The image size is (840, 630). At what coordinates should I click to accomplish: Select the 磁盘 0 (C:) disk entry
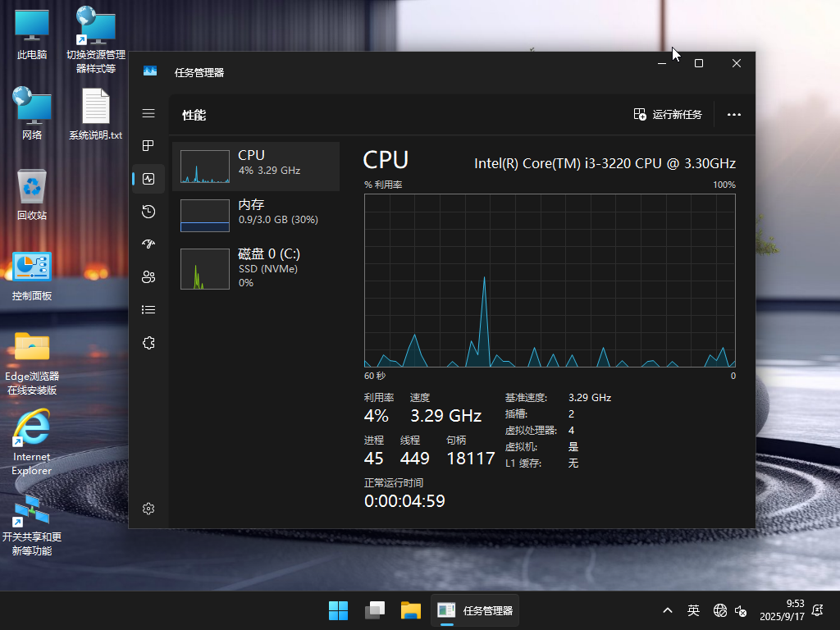point(256,268)
